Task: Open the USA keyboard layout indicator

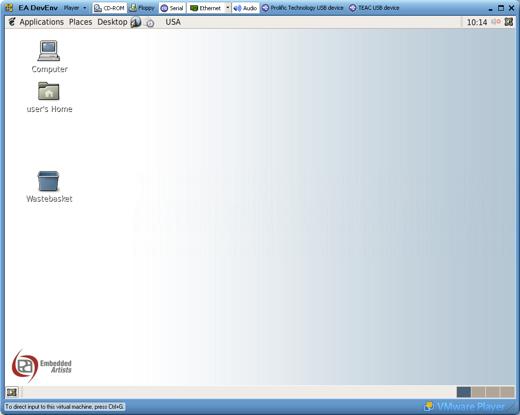Action: pos(173,22)
